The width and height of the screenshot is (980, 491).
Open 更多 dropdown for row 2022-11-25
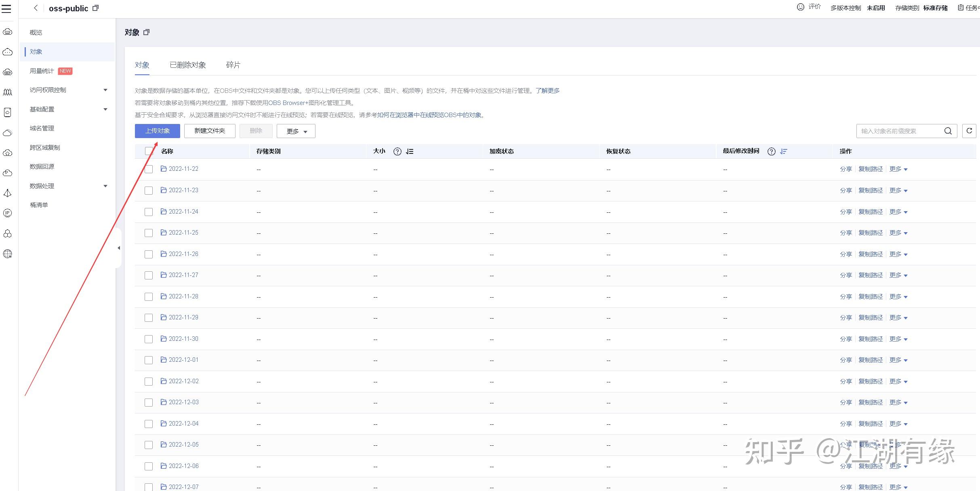898,233
